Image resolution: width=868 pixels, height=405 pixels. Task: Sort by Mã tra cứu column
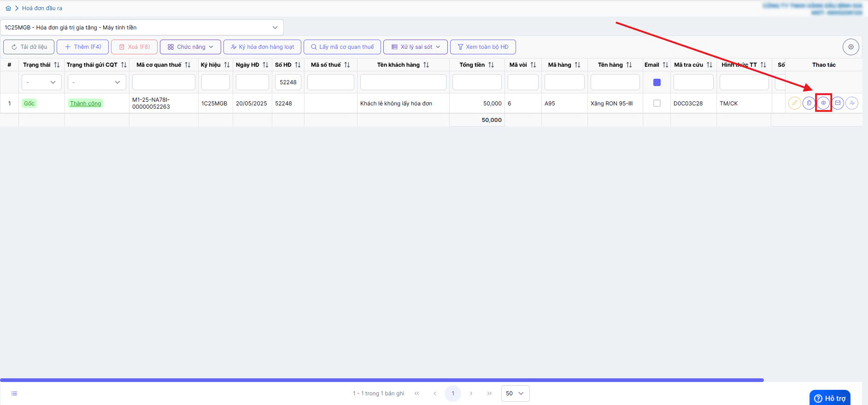pyautogui.click(x=710, y=65)
